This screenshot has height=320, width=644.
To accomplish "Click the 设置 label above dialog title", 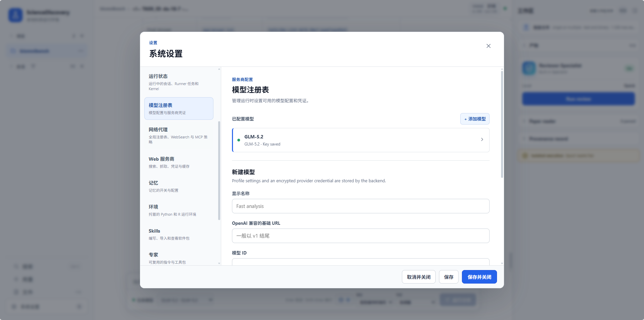I will [x=153, y=43].
